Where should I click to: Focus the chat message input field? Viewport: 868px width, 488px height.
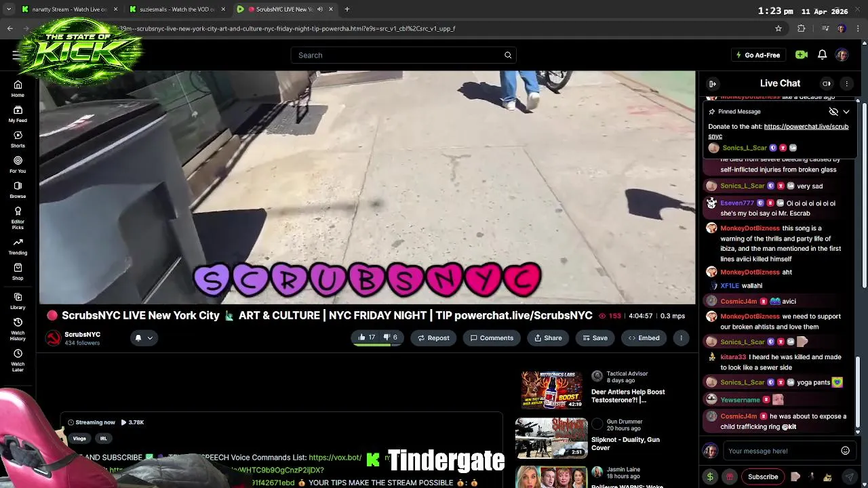point(781,451)
